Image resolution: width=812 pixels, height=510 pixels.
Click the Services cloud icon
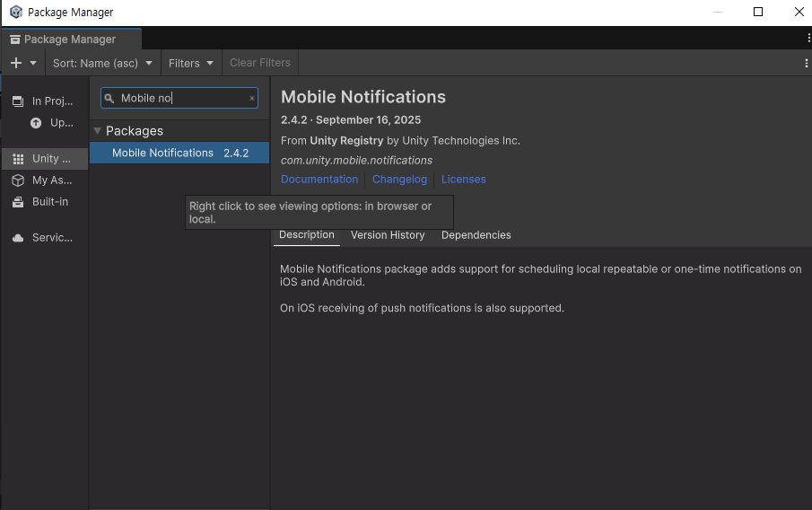pyautogui.click(x=18, y=238)
